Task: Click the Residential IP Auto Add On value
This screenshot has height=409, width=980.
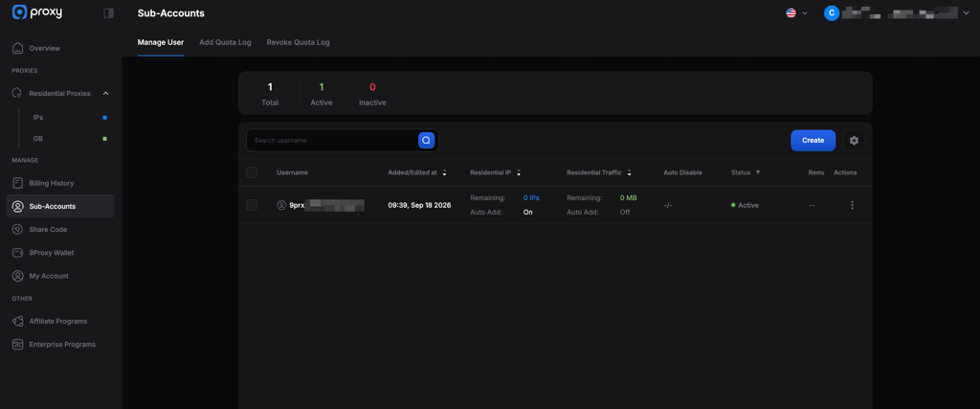Action: (527, 212)
